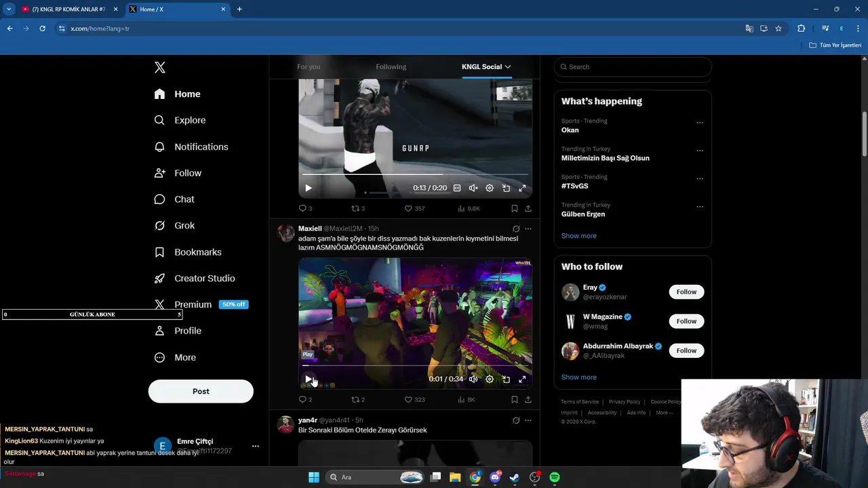This screenshot has height=488, width=868.
Task: Open Bookmarks in the sidebar
Action: [189, 252]
